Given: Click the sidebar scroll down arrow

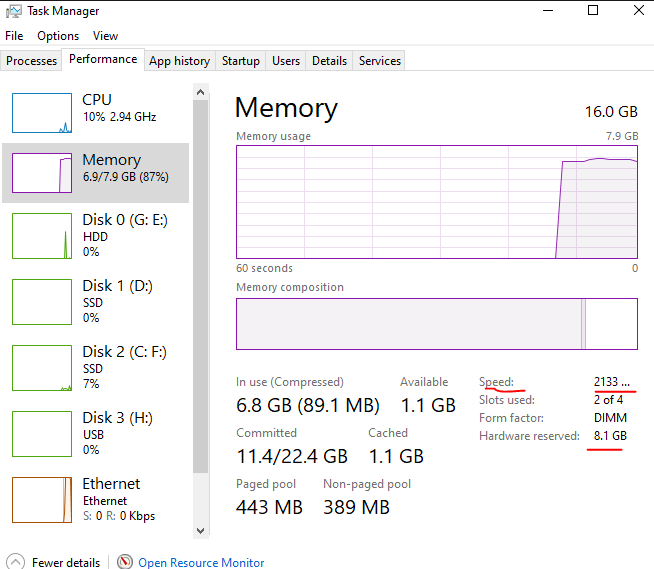Looking at the screenshot, I should (201, 531).
